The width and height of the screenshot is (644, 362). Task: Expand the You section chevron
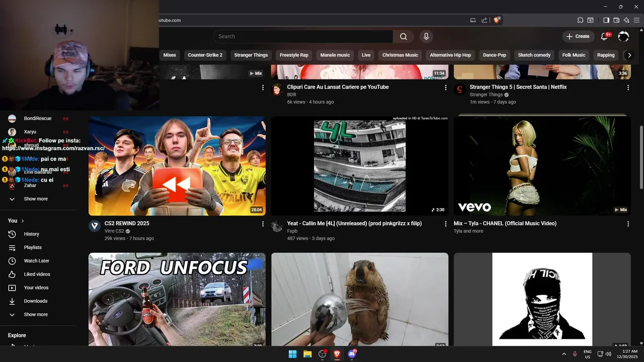[x=23, y=221]
